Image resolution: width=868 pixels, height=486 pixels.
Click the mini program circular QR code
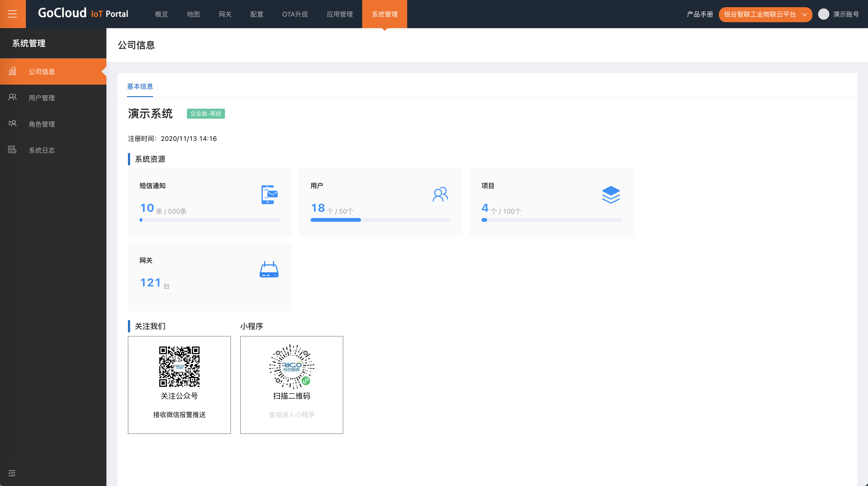291,366
